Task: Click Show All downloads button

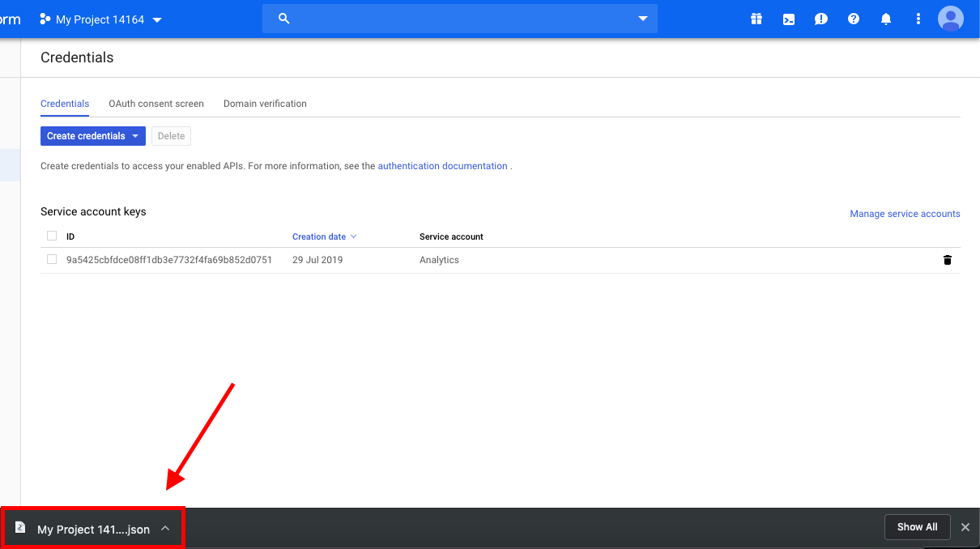Action: pos(917,527)
